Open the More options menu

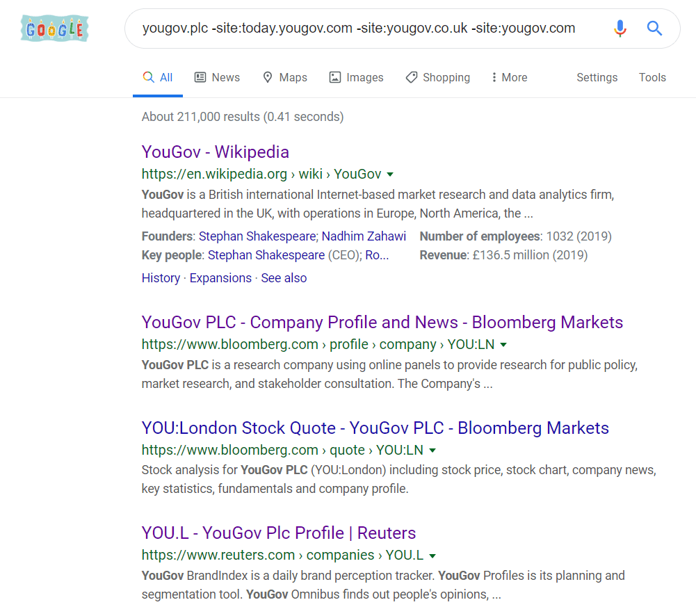[509, 77]
